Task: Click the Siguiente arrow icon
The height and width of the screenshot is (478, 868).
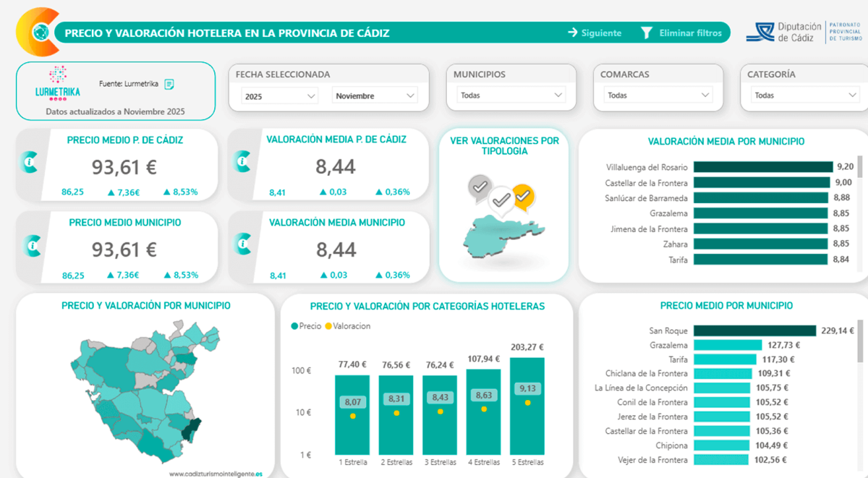Action: pos(572,33)
